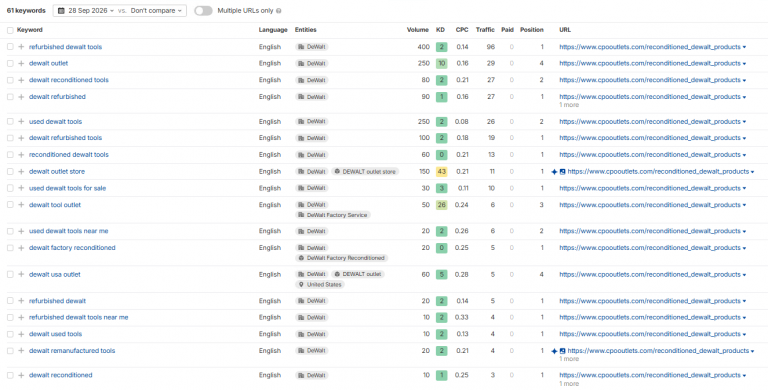Expand URL dropdown in 'dewalt usa outlet' row

pos(744,275)
